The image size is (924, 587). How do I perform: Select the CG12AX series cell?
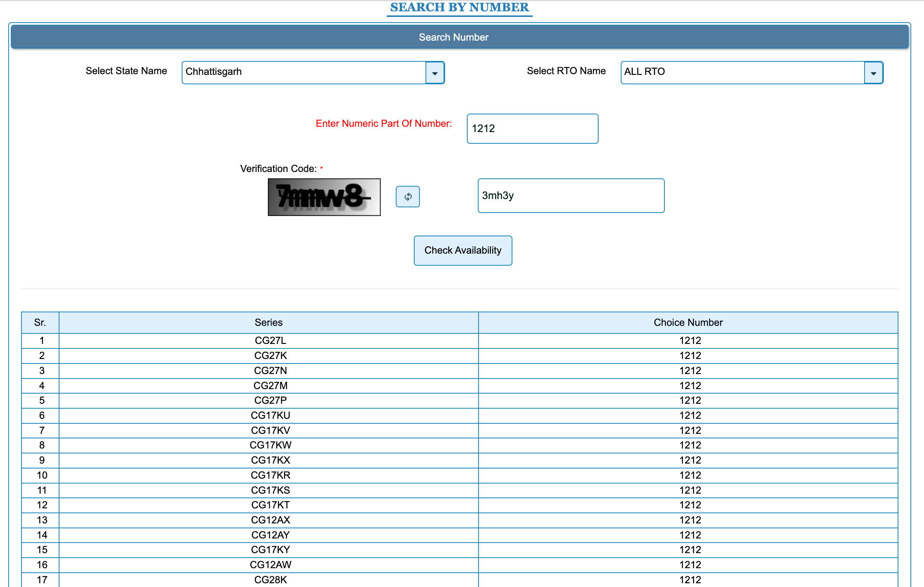pyautogui.click(x=270, y=520)
